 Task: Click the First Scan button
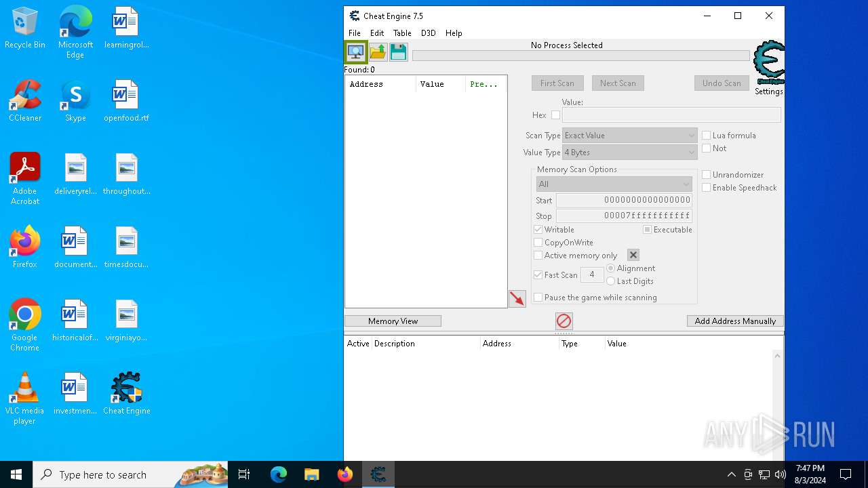pos(557,83)
